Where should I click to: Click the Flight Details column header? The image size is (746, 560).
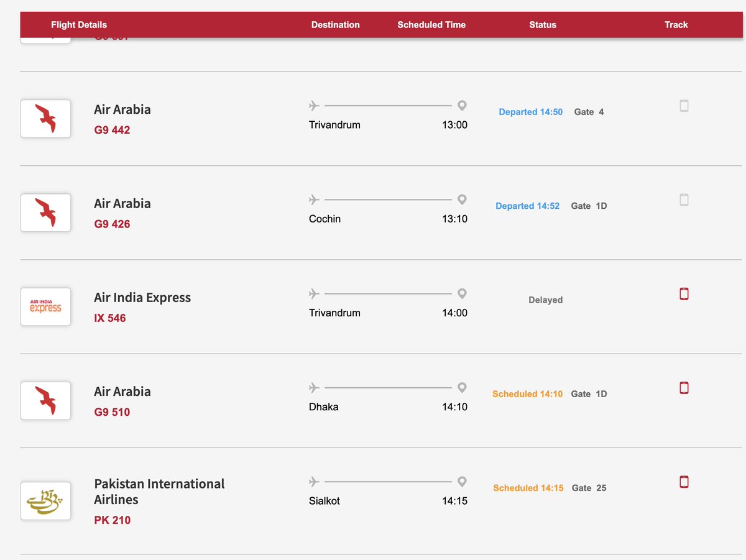pos(79,25)
